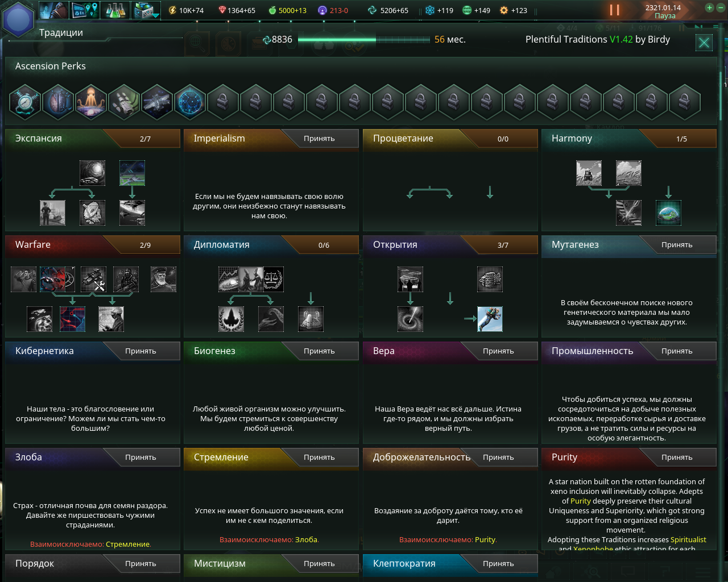This screenshot has width=728, height=582.
Task: Click the society research globe icon
Action: point(467,10)
